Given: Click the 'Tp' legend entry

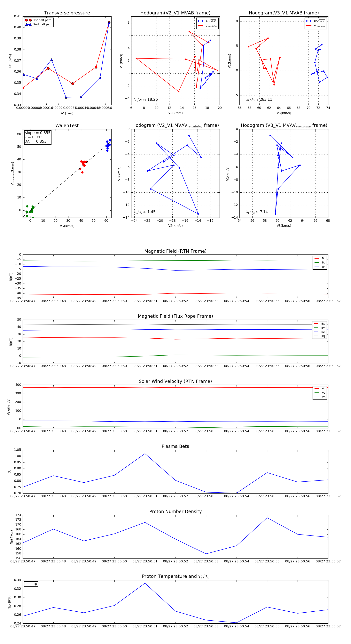Looking at the screenshot, I should (x=31, y=584).
